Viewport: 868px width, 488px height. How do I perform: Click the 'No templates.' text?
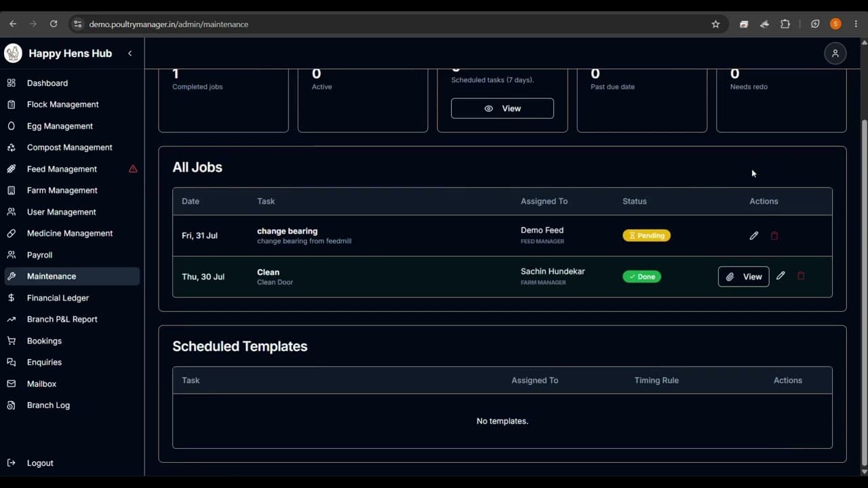[x=502, y=421]
